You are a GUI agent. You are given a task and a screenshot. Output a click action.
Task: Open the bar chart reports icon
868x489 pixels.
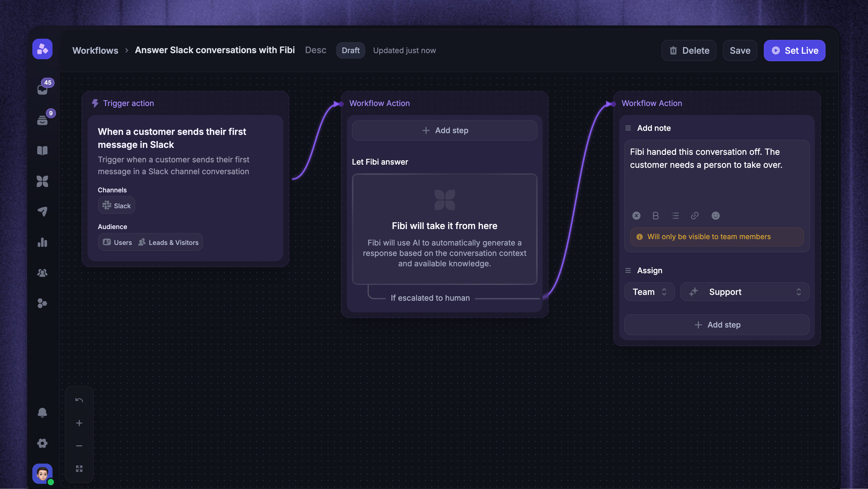click(x=42, y=242)
